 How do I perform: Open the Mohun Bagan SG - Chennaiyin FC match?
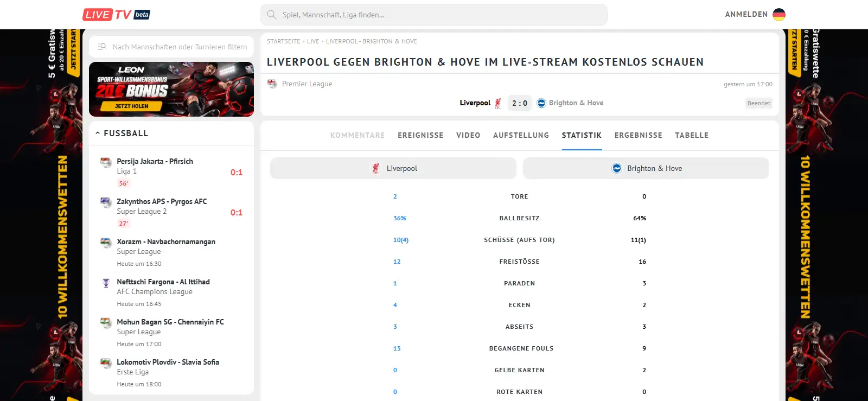(x=171, y=332)
